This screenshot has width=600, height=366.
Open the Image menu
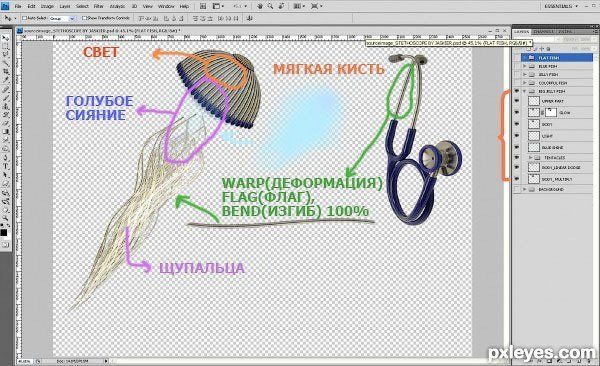[47, 6]
